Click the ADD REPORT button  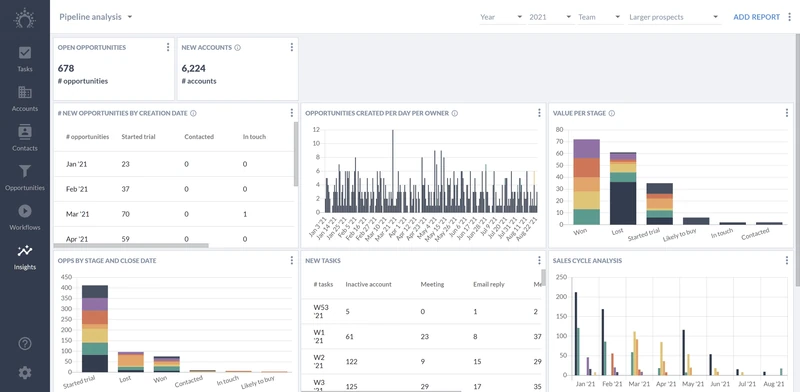[x=757, y=17]
